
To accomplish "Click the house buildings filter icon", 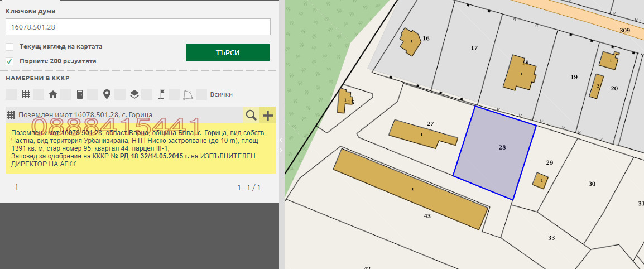I will pyautogui.click(x=53, y=94).
